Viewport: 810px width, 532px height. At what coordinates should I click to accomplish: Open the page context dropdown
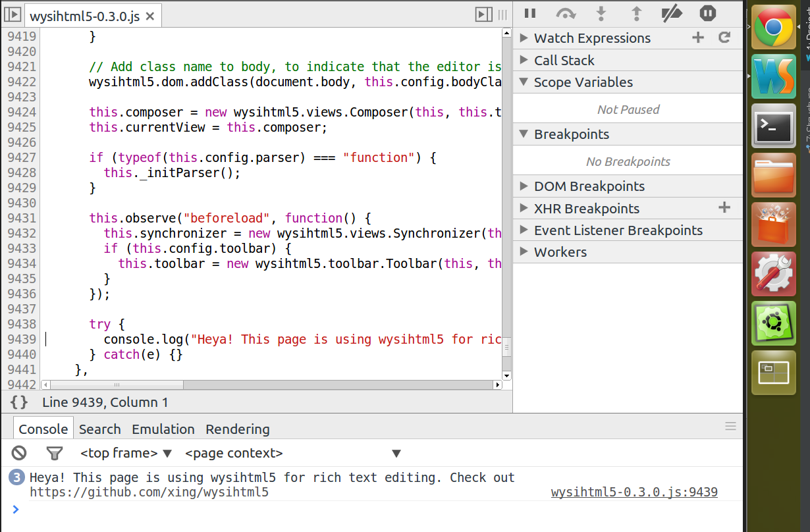coord(293,453)
